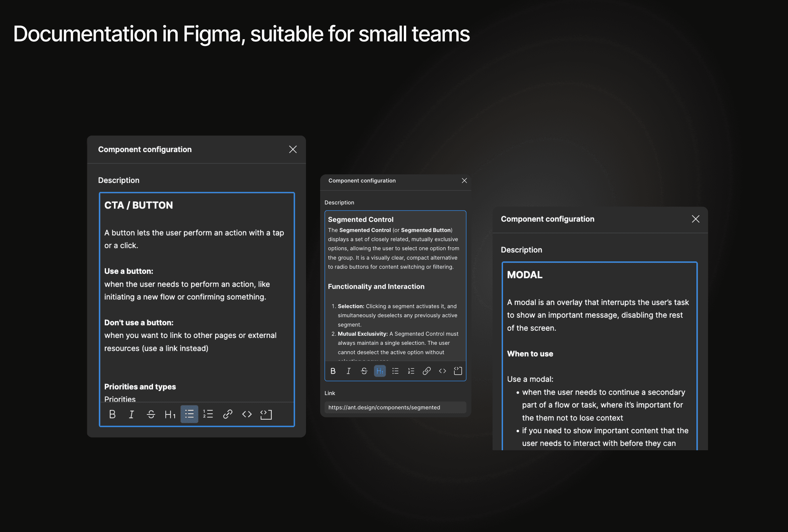
Task: Add a link in CTA / BUTTON editor
Action: [228, 414]
